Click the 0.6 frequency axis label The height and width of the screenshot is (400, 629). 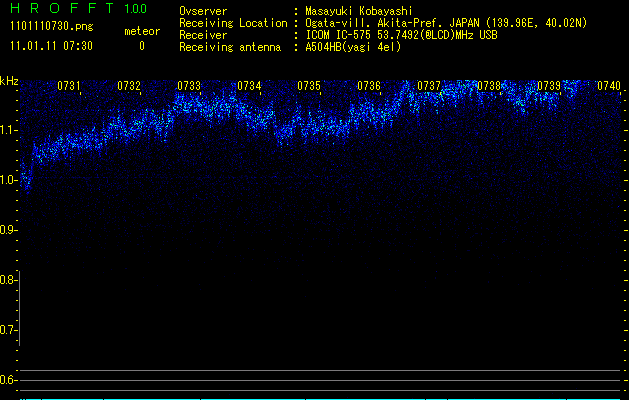9,380
